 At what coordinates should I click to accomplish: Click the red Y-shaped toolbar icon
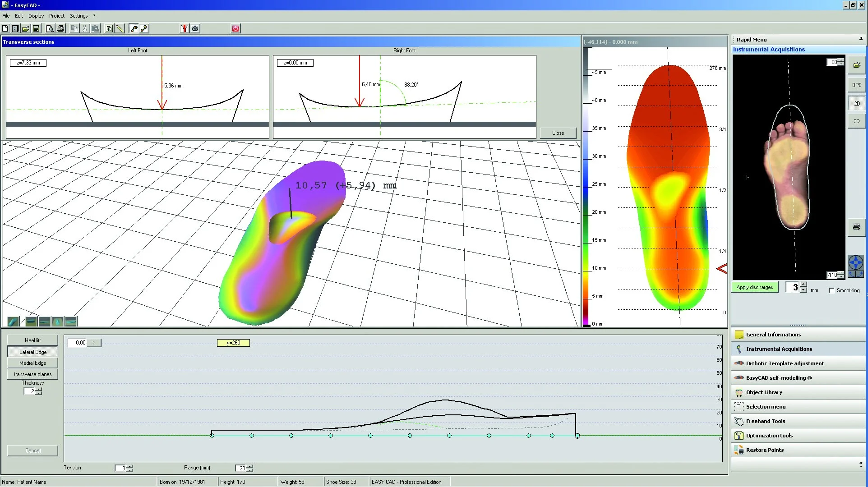click(x=184, y=28)
